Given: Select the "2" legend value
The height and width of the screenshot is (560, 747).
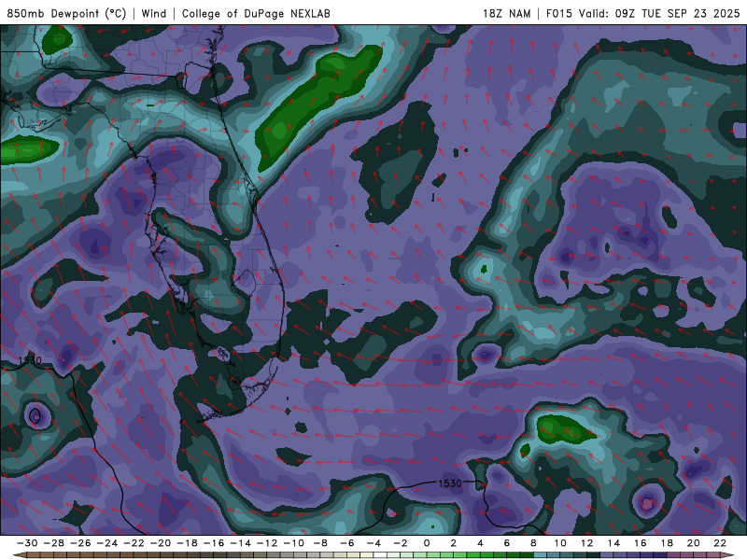Looking at the screenshot, I should pyautogui.click(x=453, y=543).
